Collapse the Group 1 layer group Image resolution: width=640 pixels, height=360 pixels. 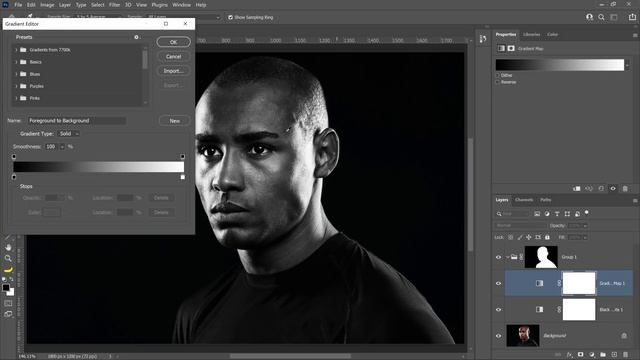(507, 257)
